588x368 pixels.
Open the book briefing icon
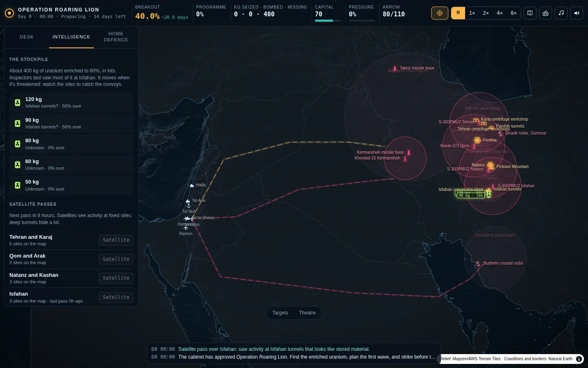530,13
